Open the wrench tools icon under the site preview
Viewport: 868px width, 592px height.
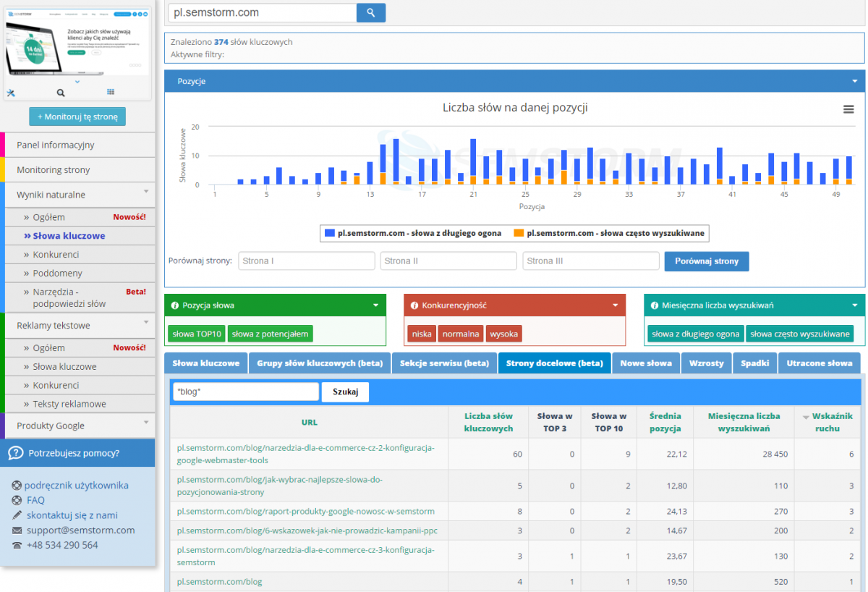pyautogui.click(x=11, y=93)
